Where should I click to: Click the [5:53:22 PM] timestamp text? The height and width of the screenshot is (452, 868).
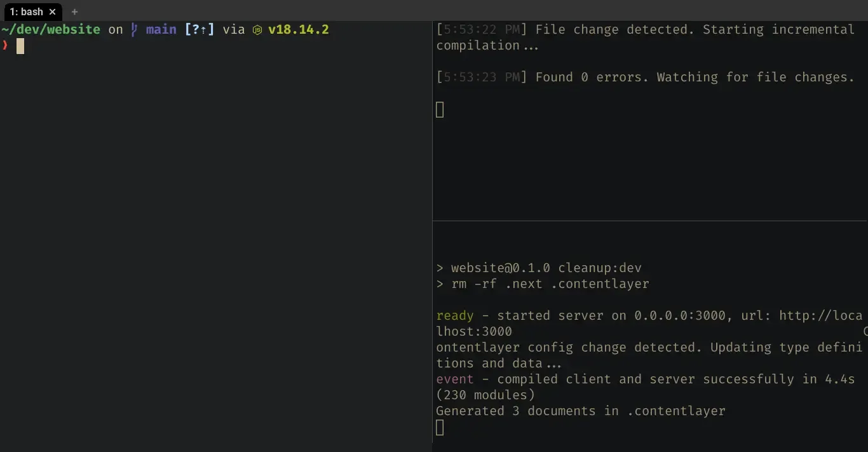(480, 29)
